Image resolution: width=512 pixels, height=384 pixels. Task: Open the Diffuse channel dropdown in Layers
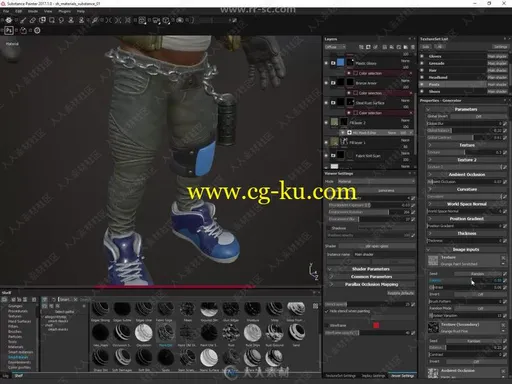[x=335, y=47]
